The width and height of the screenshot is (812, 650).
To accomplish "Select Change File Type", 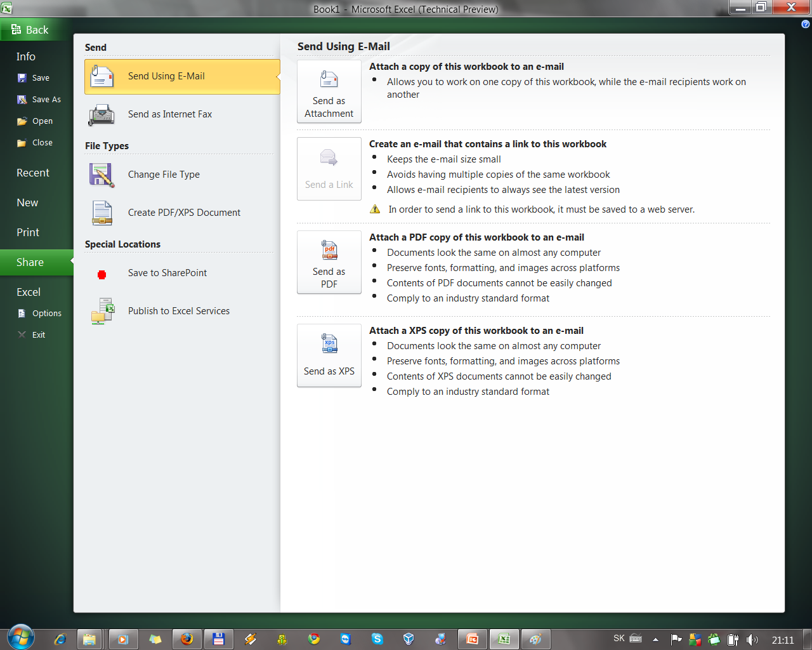I will point(182,175).
